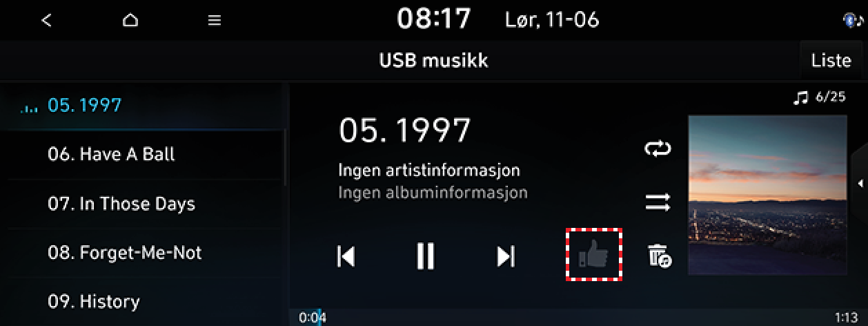Select track 07. In Those Days
This screenshot has width=868, height=326.
[142, 204]
